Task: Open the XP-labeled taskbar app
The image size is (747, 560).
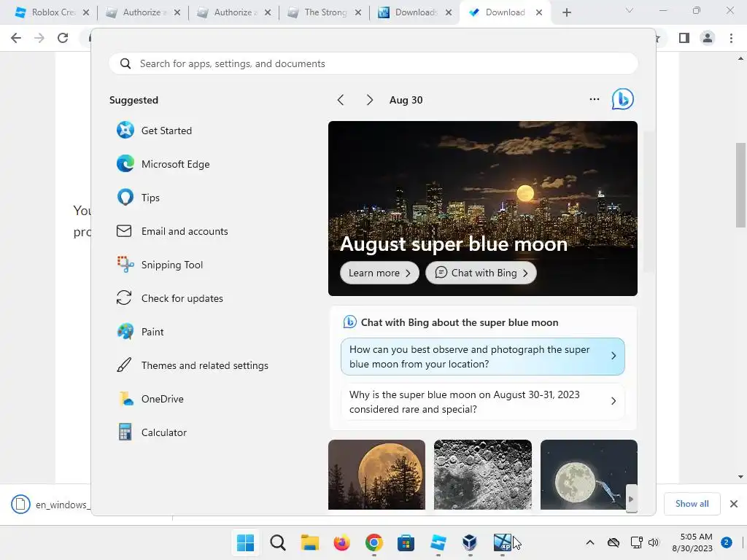Action: coord(502,542)
